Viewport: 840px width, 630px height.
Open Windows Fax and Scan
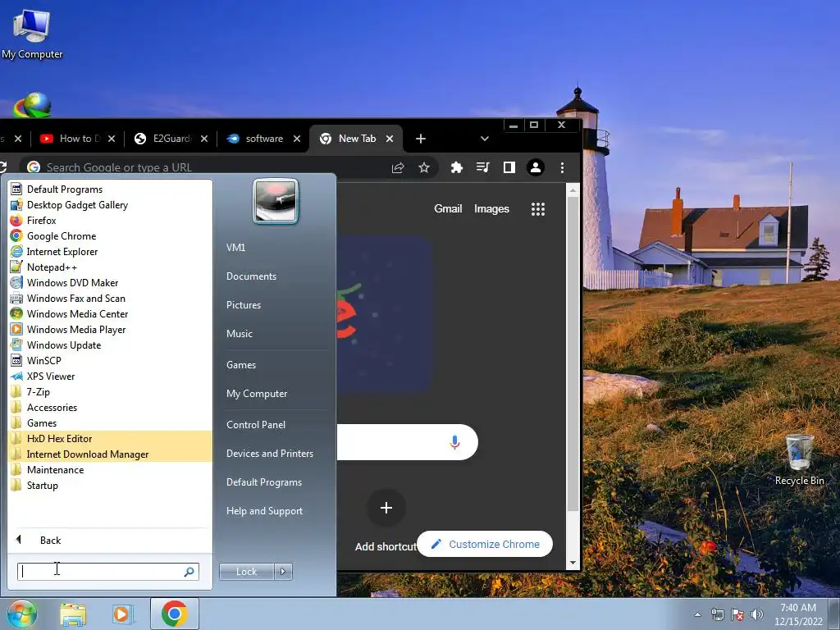(75, 298)
